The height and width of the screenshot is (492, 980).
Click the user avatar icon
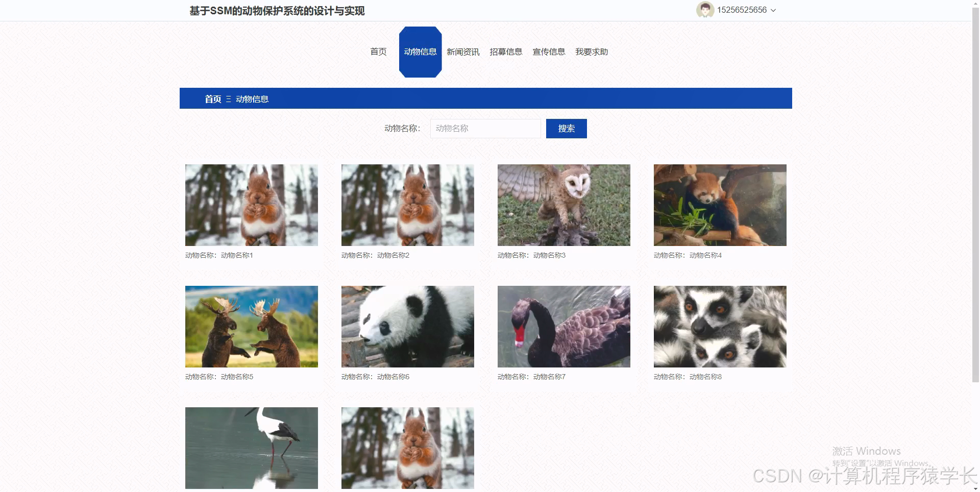tap(704, 10)
